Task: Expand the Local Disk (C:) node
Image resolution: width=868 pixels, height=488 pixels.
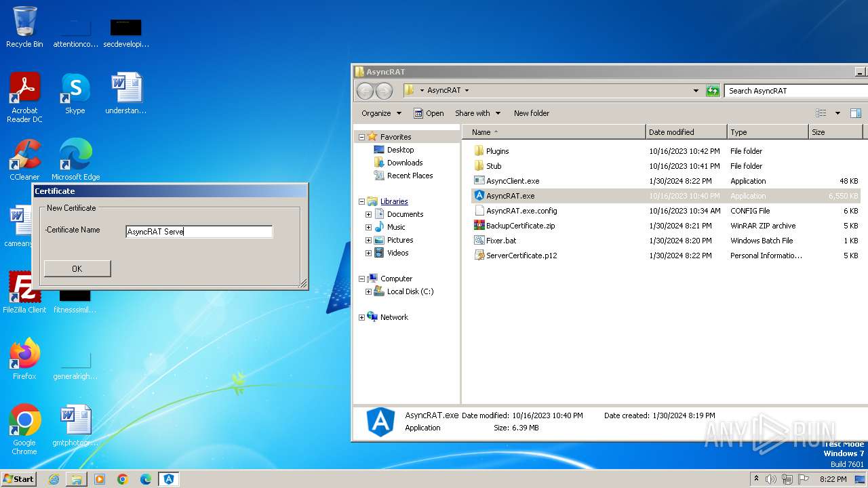Action: click(x=368, y=291)
